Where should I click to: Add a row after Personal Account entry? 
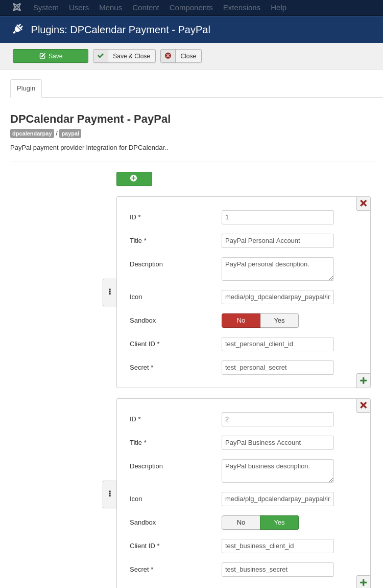point(363,380)
